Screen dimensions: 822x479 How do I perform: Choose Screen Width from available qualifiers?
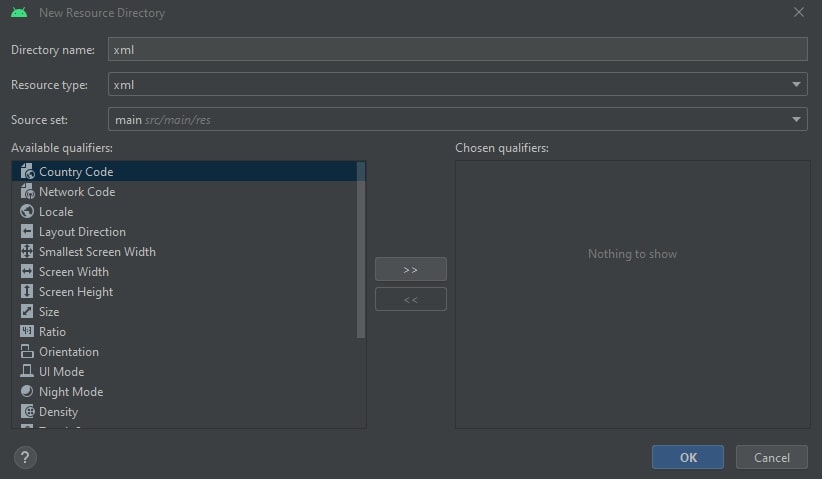pyautogui.click(x=74, y=272)
